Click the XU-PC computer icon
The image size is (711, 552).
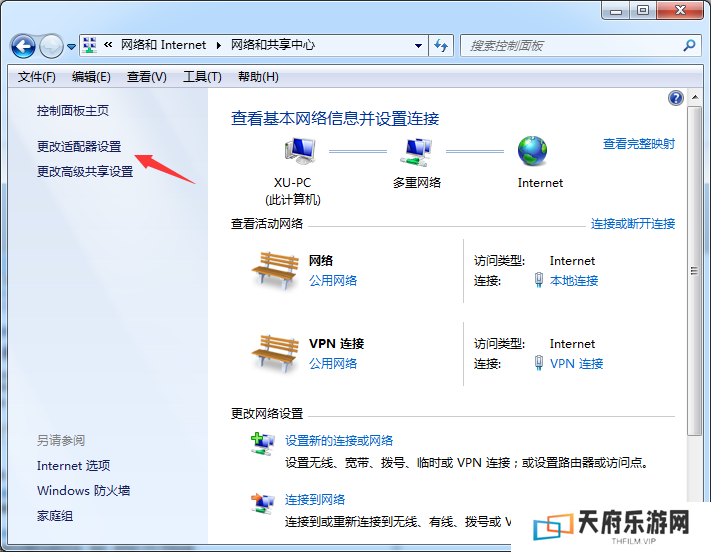coord(300,151)
